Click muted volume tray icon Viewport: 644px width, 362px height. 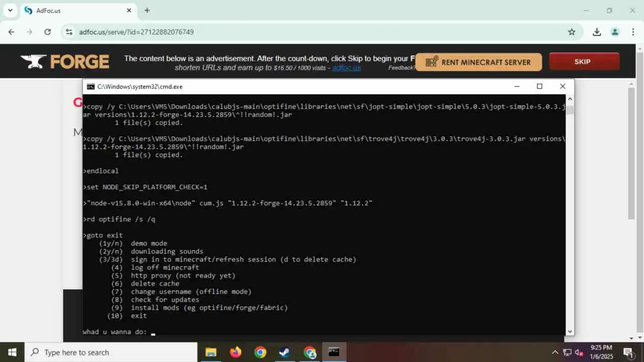(x=579, y=352)
